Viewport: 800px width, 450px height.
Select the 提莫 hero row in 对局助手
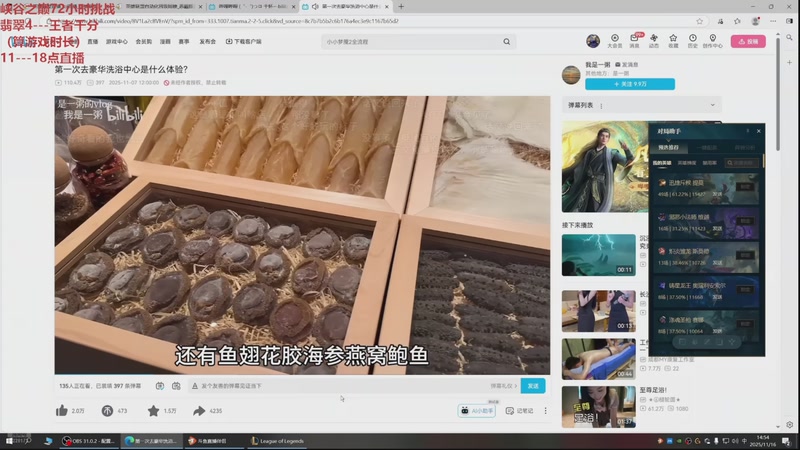click(706, 188)
